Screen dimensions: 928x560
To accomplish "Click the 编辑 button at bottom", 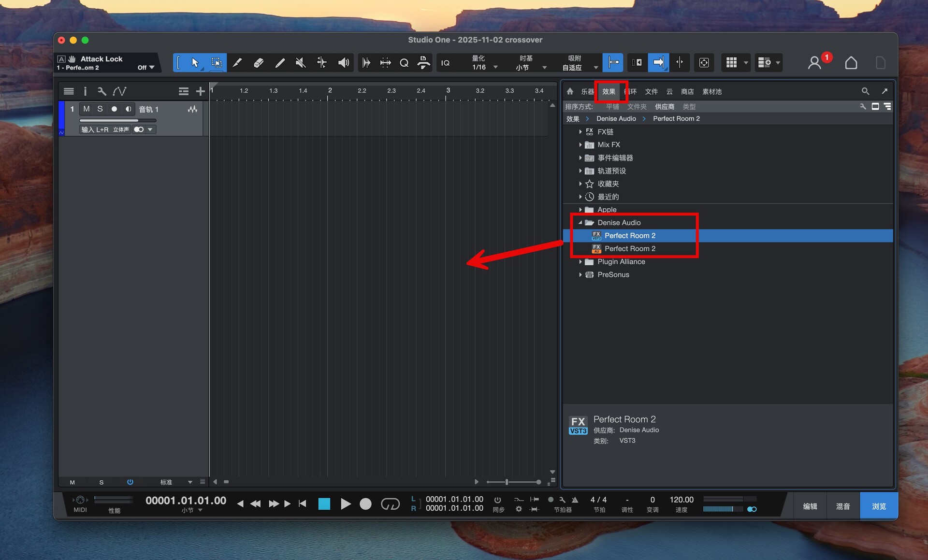I will [810, 506].
